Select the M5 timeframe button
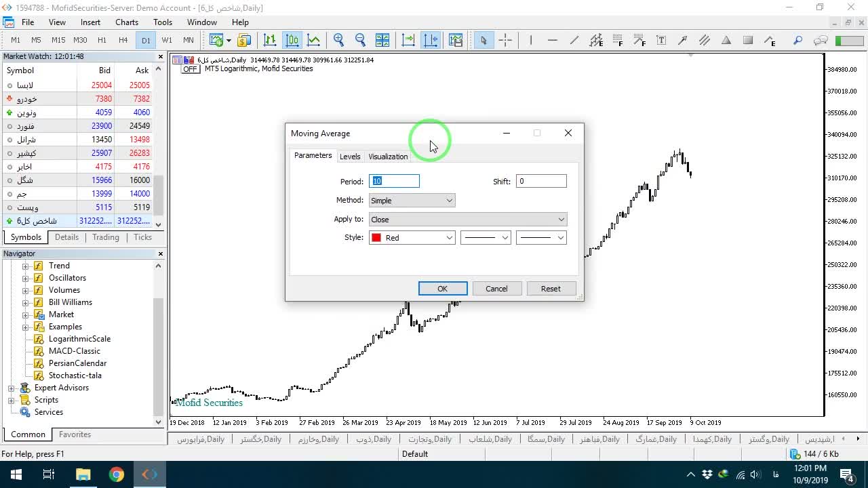Viewport: 868px width, 488px height. pyautogui.click(x=36, y=40)
